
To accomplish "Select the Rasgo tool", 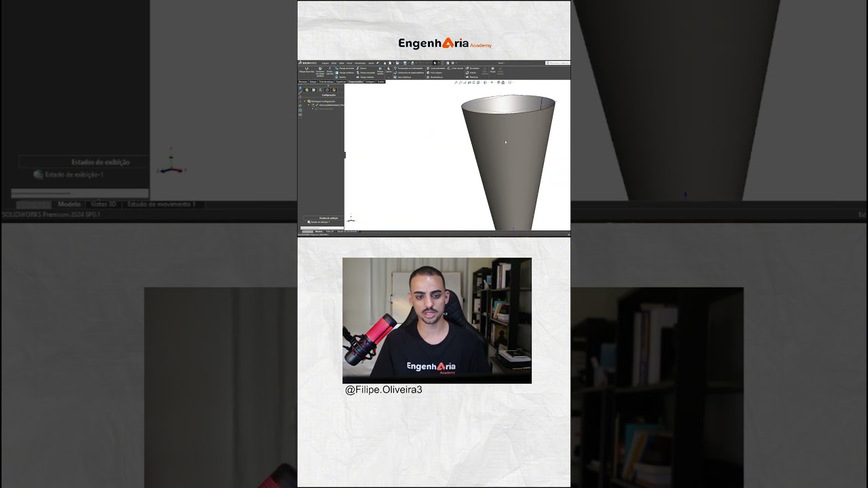I will 493,70.
